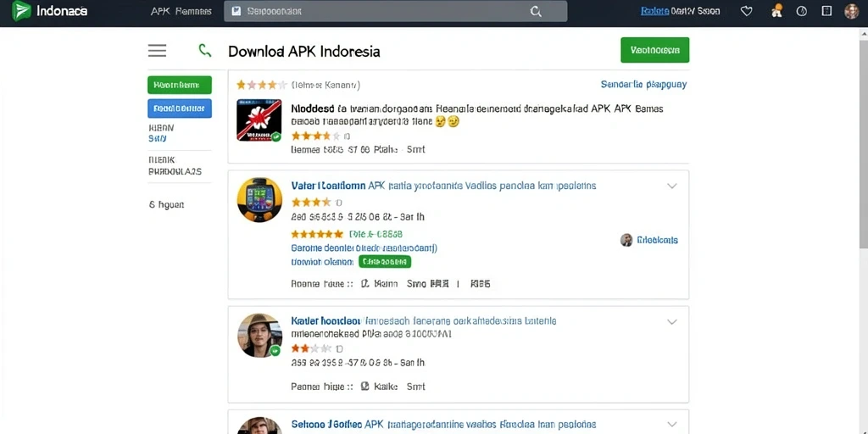Open the red and black app thumbnail

259,120
